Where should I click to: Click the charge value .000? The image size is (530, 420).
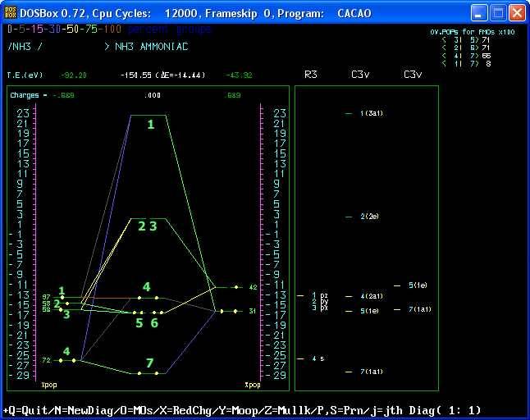[153, 95]
